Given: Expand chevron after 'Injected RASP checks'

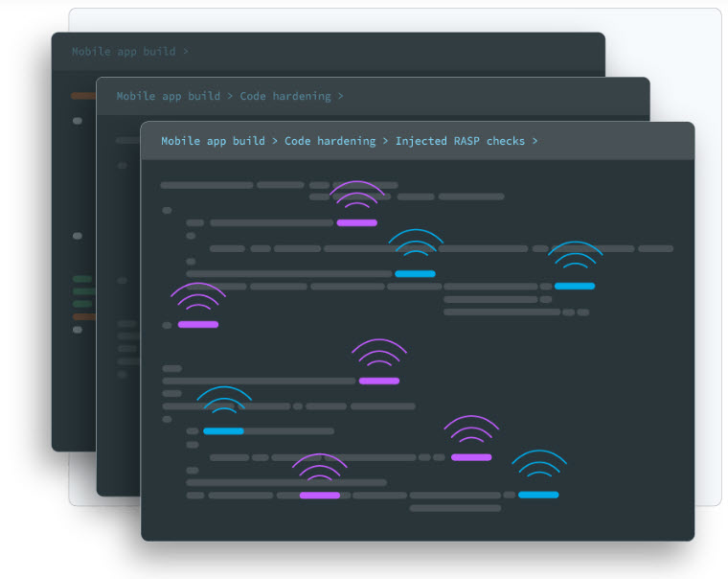Looking at the screenshot, I should (535, 141).
